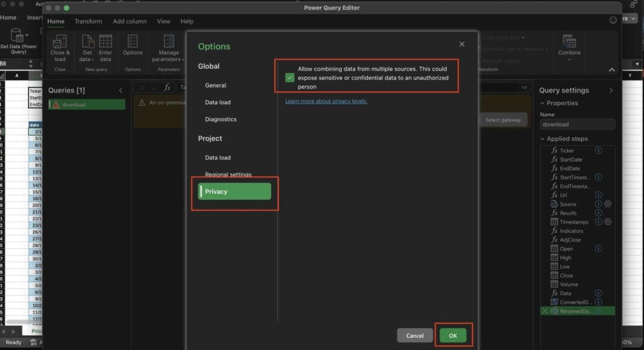644x350 pixels.
Task: Select Regional settings in Options sidebar
Action: pyautogui.click(x=228, y=174)
